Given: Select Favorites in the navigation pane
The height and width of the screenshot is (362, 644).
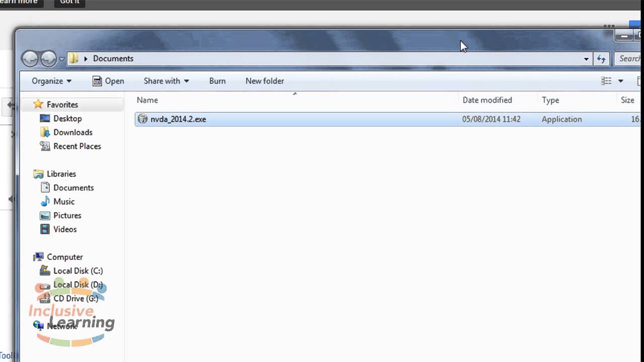Looking at the screenshot, I should pyautogui.click(x=62, y=105).
